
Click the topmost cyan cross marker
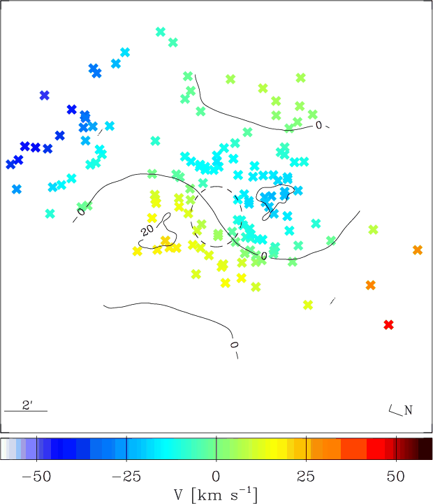pyautogui.click(x=161, y=31)
